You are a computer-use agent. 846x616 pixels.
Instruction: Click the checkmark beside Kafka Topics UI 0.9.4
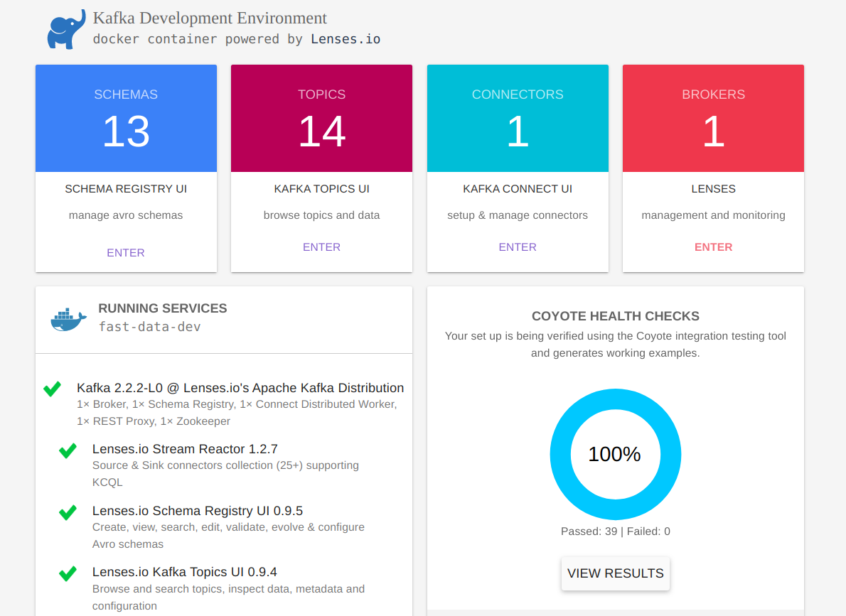[68, 573]
